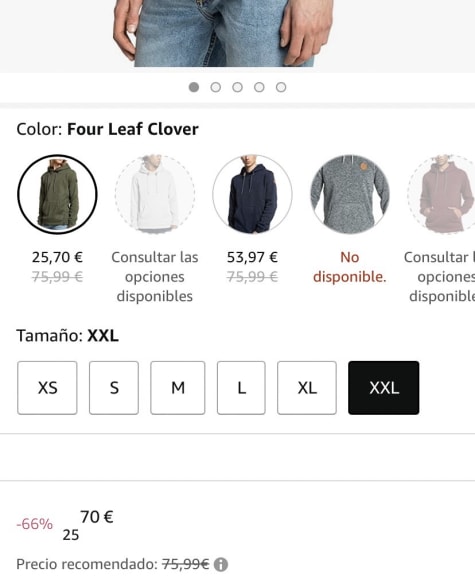Click the info icon beside Precio recomendado

pyautogui.click(x=221, y=564)
